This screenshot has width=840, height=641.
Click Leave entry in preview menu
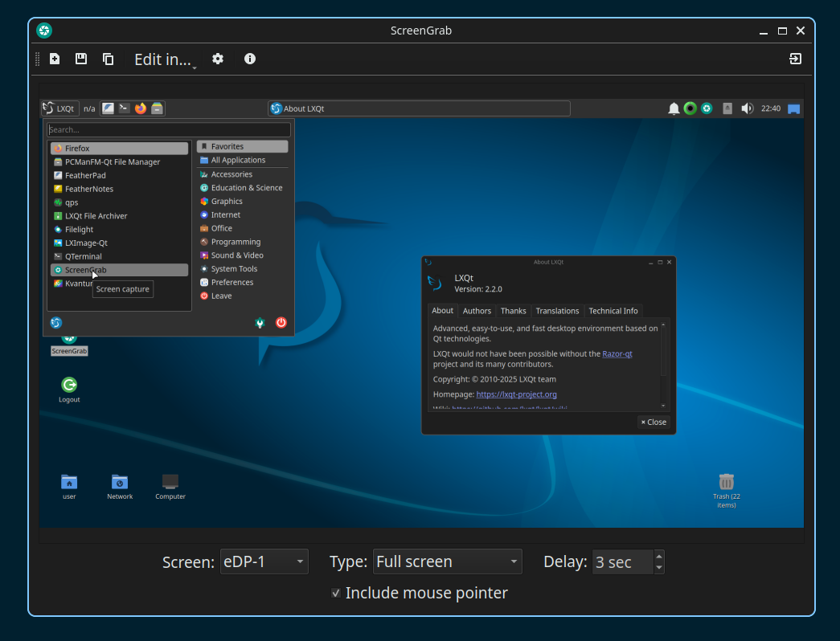[242, 296]
